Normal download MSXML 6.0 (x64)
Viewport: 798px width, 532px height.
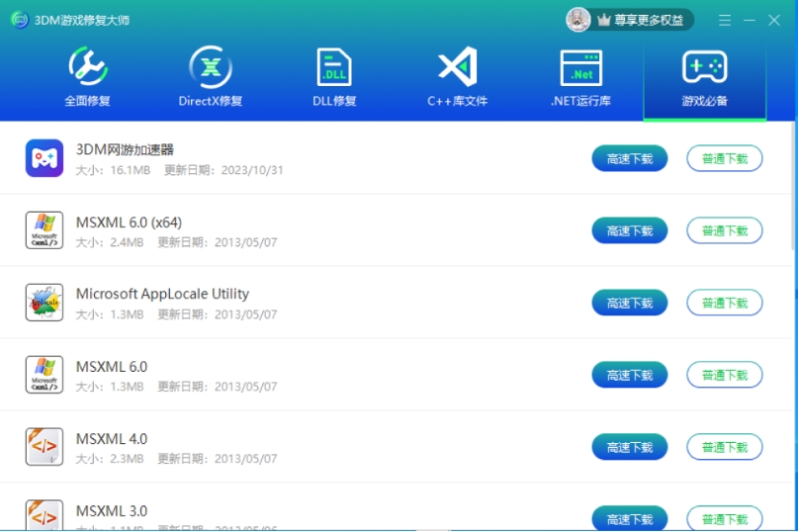click(725, 230)
